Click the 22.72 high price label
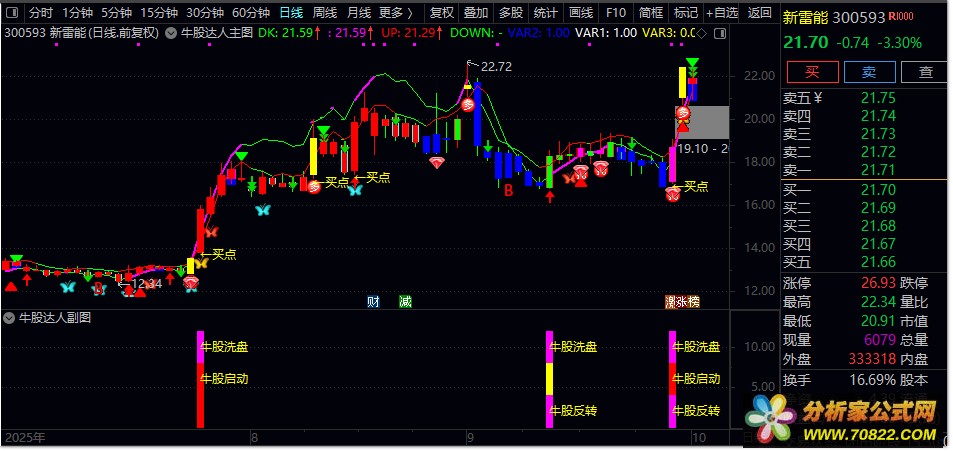 pos(496,67)
